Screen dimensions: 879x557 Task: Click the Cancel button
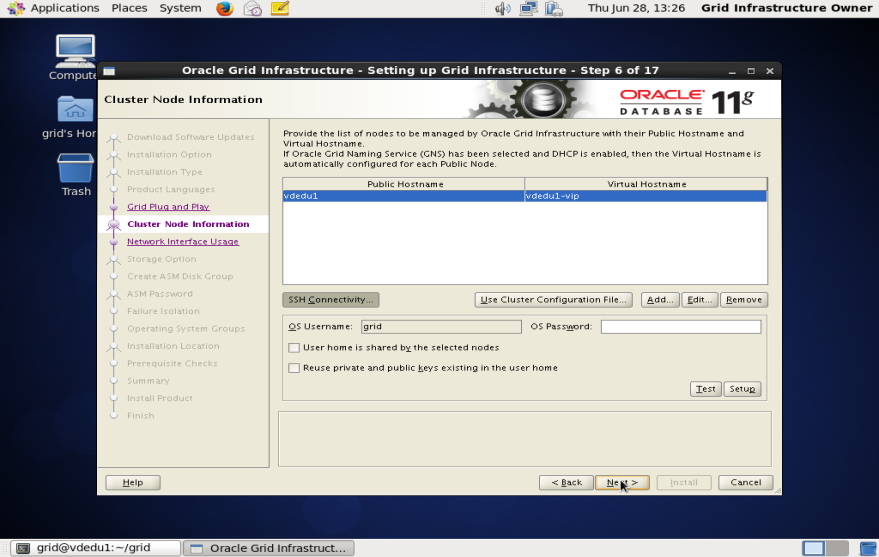click(746, 482)
